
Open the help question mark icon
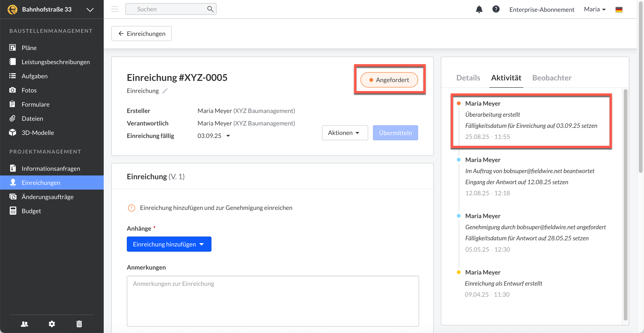click(x=496, y=9)
